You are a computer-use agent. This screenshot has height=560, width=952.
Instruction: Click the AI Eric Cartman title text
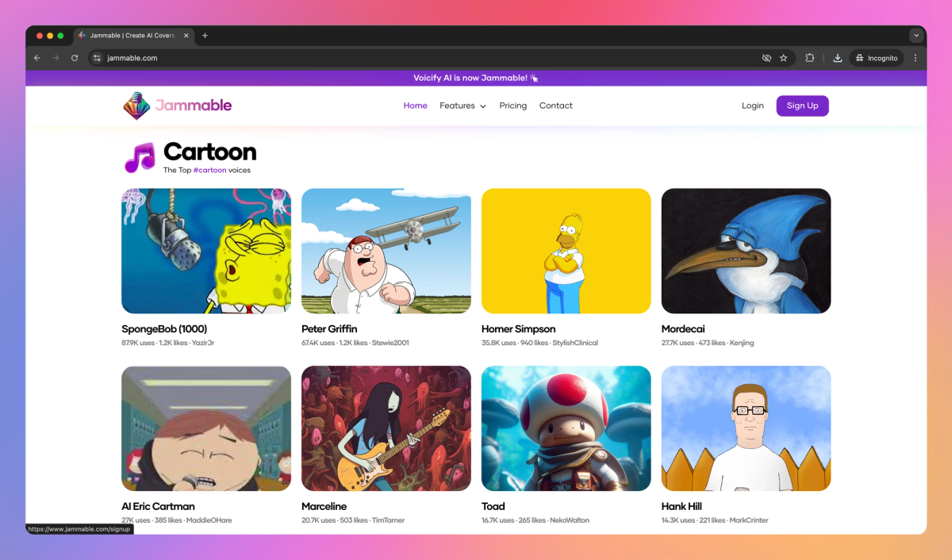click(x=158, y=506)
